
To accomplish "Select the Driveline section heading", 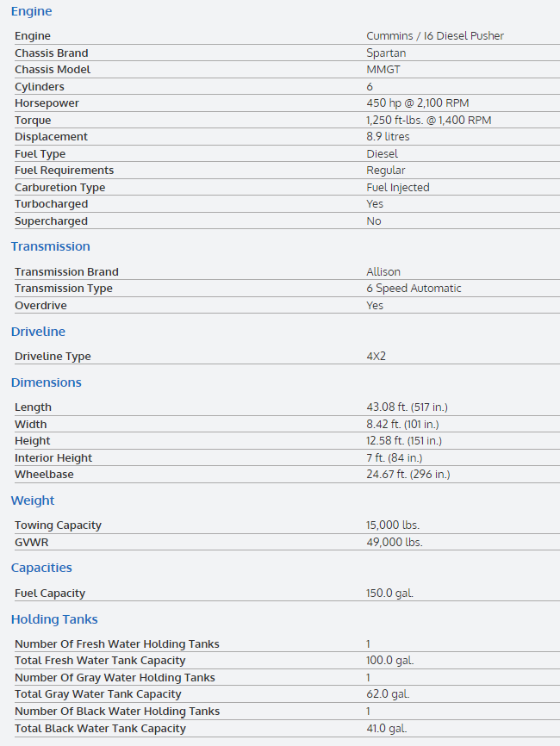I will [38, 332].
